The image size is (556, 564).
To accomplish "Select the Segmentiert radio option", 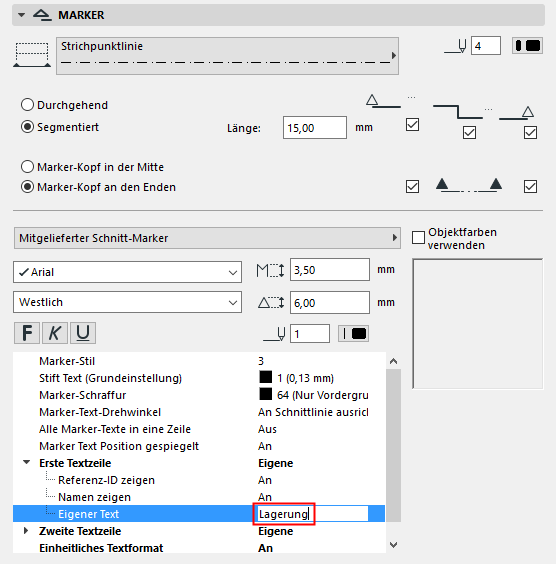I will pos(27,127).
